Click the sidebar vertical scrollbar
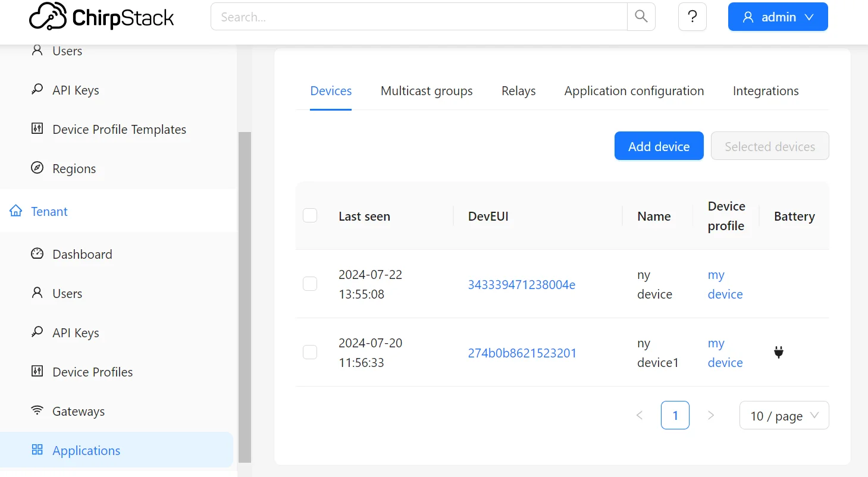Image resolution: width=868 pixels, height=477 pixels. pyautogui.click(x=245, y=296)
